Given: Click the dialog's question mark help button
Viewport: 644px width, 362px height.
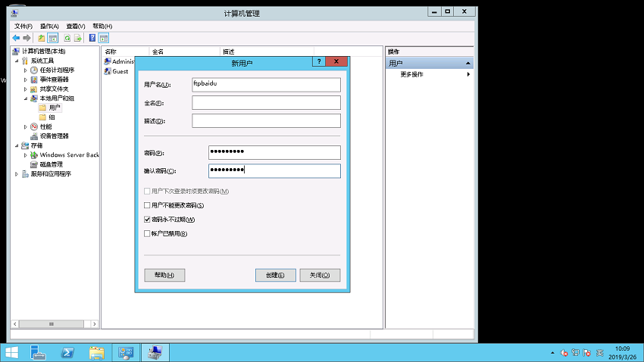Looking at the screenshot, I should tap(319, 61).
